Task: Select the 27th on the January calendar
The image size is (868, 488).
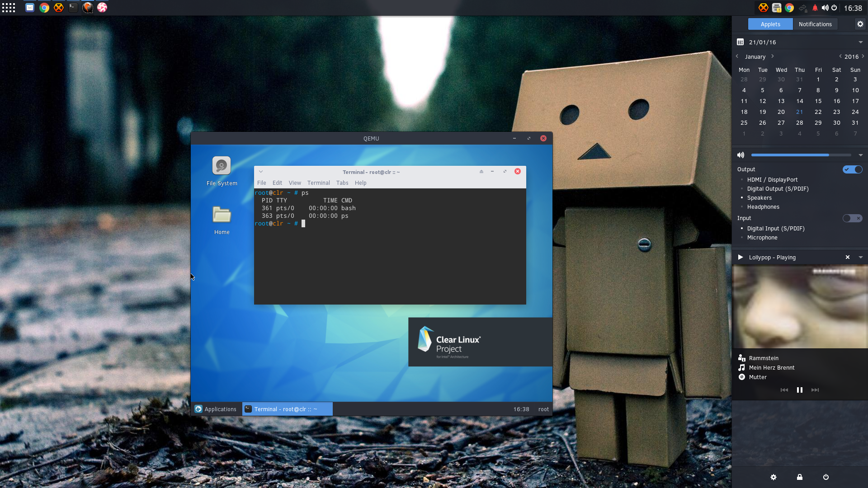Action: coord(781,123)
